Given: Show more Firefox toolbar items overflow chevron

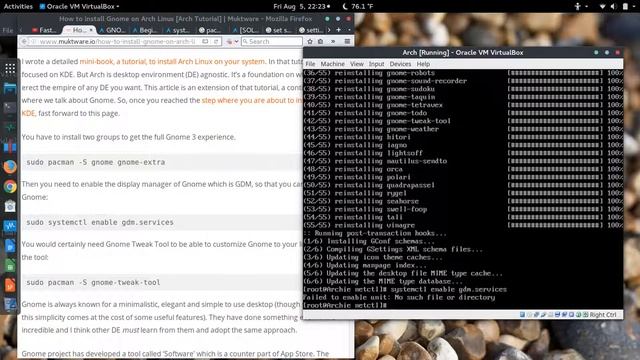Looking at the screenshot, I should pyautogui.click(x=333, y=41).
